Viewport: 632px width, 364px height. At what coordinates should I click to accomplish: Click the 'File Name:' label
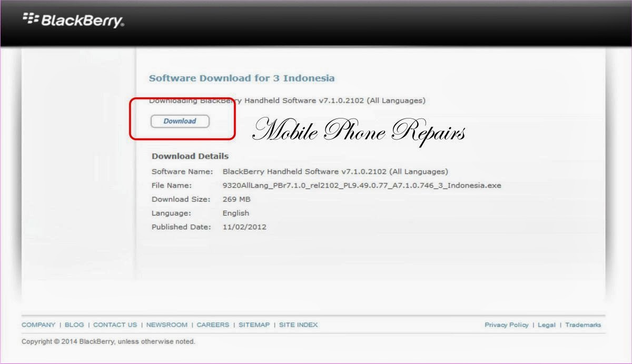coord(172,185)
